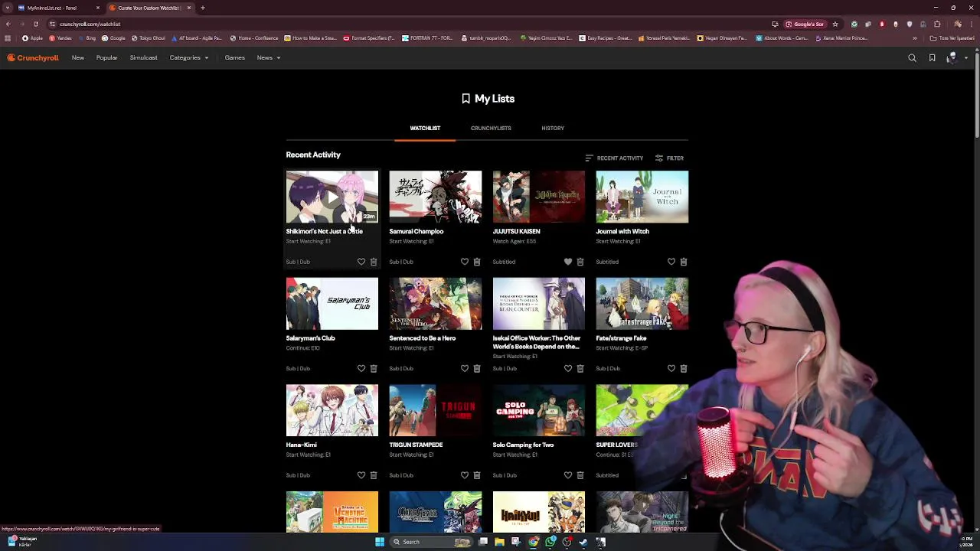This screenshot has height=551, width=980.
Task: Open Salaryman's Club title link
Action: tap(311, 338)
